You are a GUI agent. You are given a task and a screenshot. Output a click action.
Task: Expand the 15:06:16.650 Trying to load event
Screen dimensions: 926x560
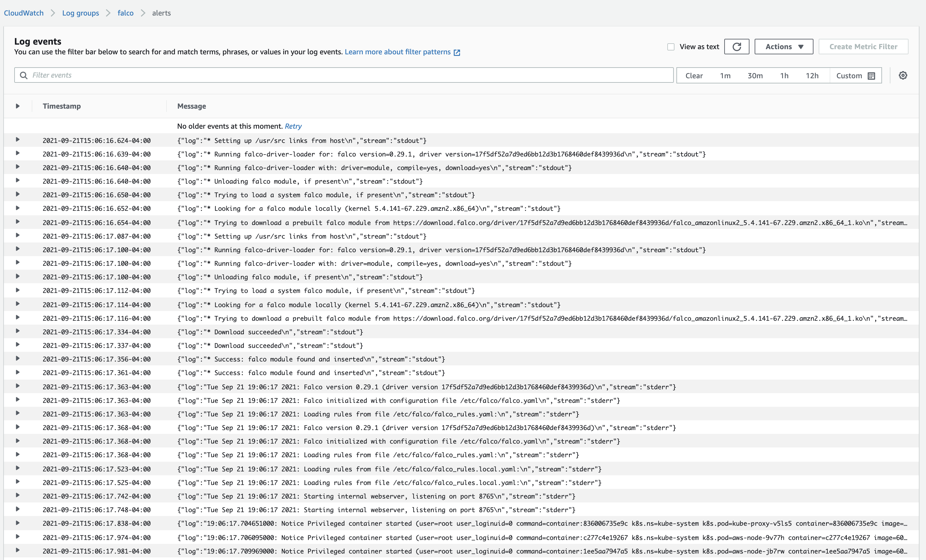[x=18, y=194]
